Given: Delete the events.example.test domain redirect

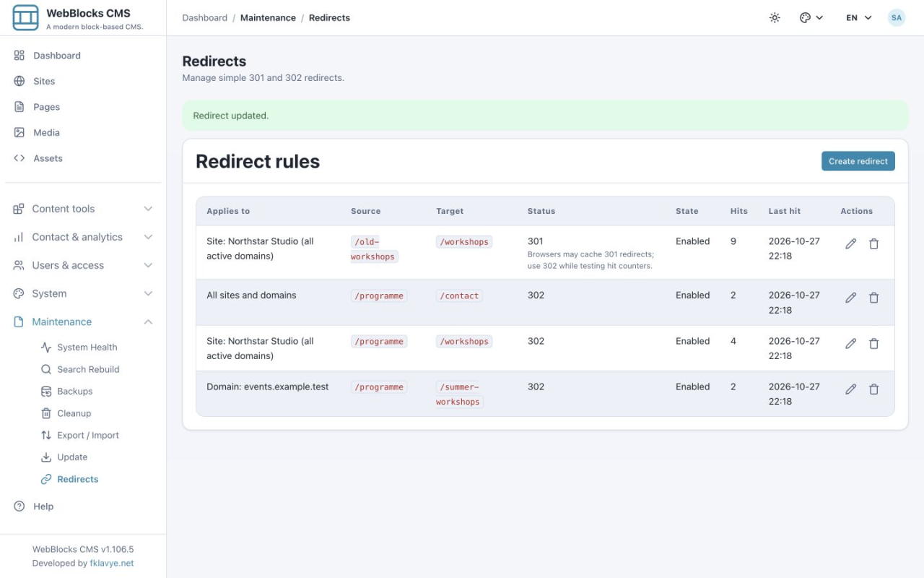Looking at the screenshot, I should tap(873, 389).
